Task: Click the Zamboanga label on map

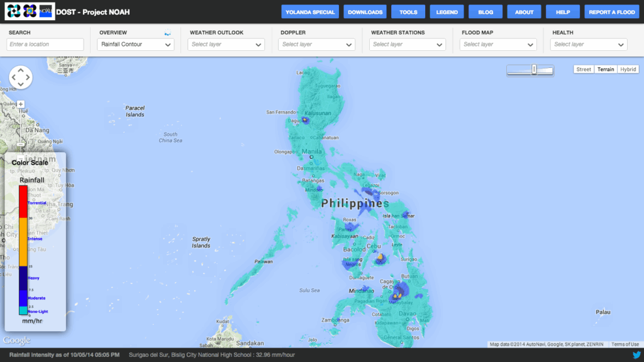Action: pyautogui.click(x=336, y=320)
